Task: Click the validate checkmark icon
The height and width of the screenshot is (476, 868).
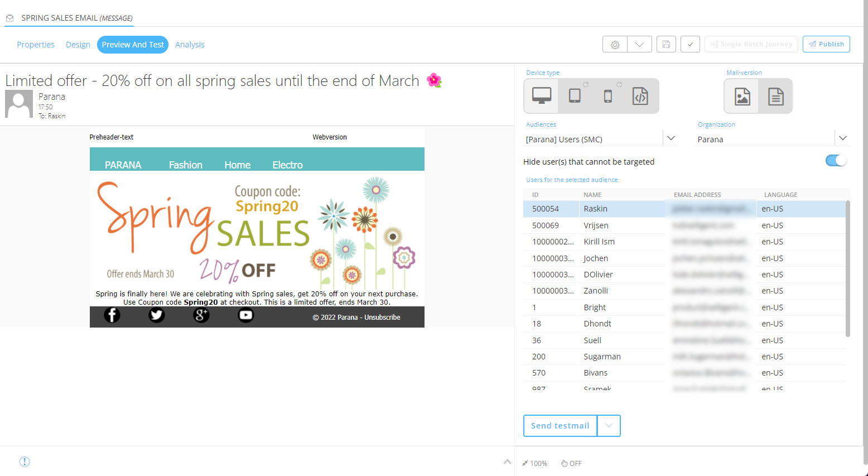Action: [x=690, y=44]
